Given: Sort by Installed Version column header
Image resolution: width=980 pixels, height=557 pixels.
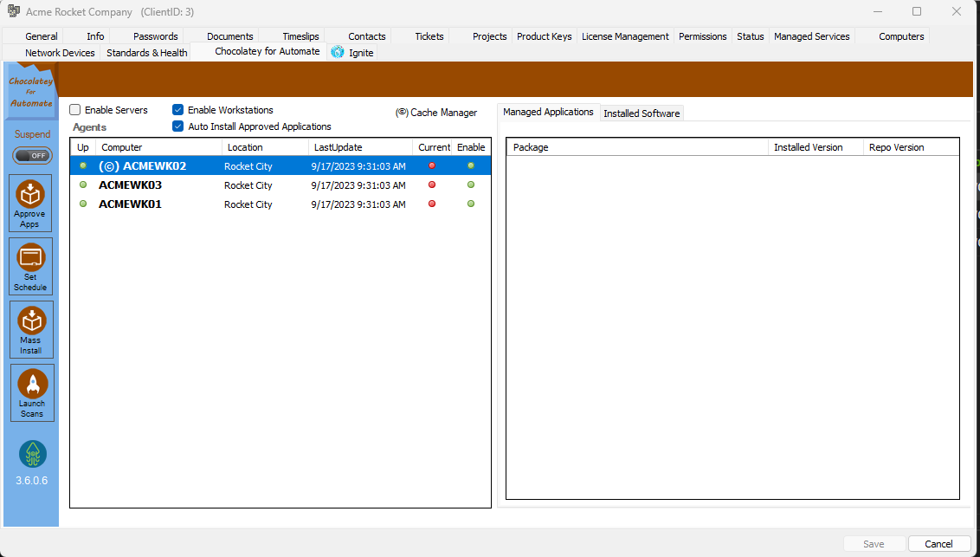Looking at the screenshot, I should (816, 147).
